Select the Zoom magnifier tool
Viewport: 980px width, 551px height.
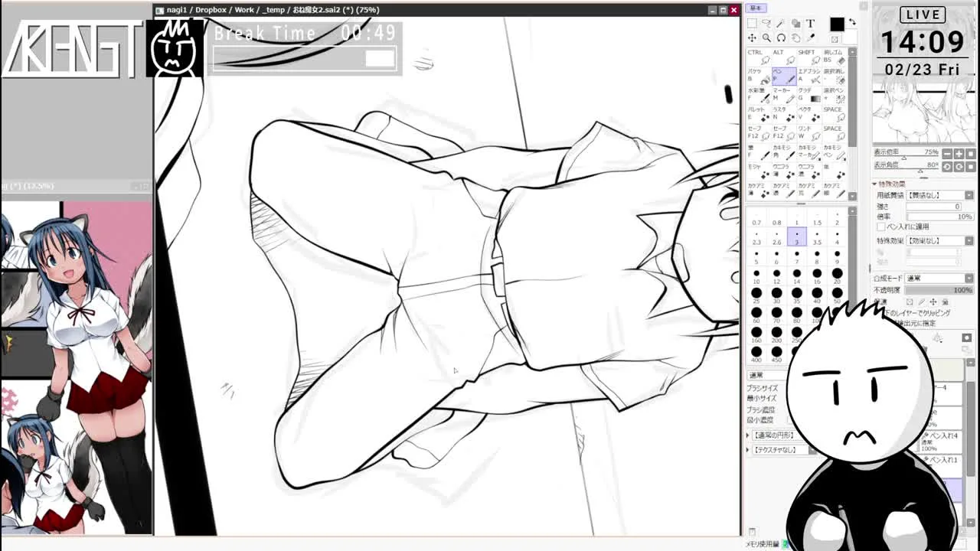click(766, 38)
